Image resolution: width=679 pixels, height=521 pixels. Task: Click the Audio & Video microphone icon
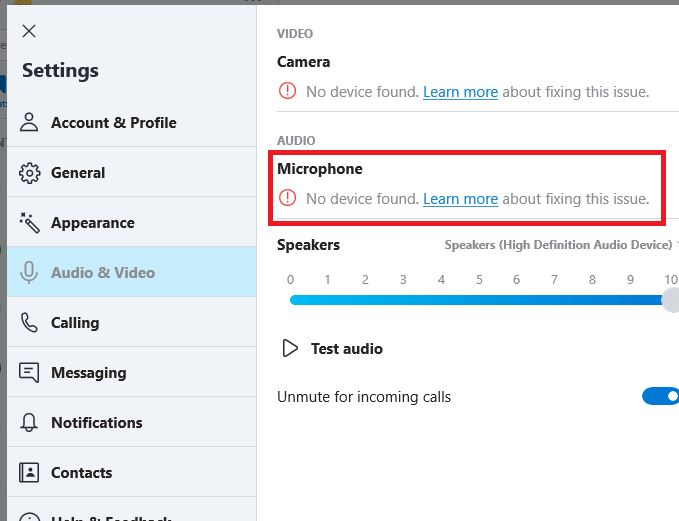tap(30, 272)
